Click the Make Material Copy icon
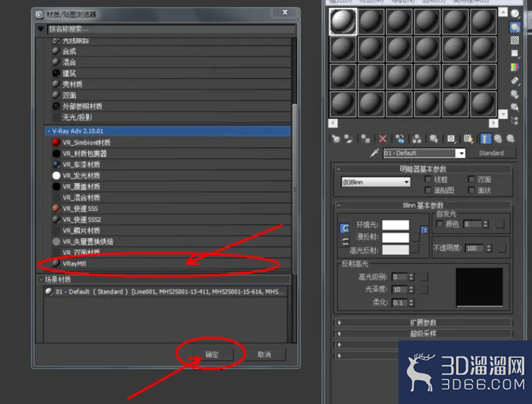 [400, 138]
